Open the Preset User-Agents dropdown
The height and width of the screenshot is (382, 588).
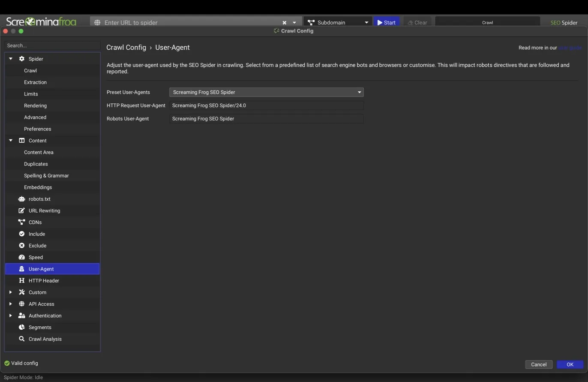(x=266, y=92)
